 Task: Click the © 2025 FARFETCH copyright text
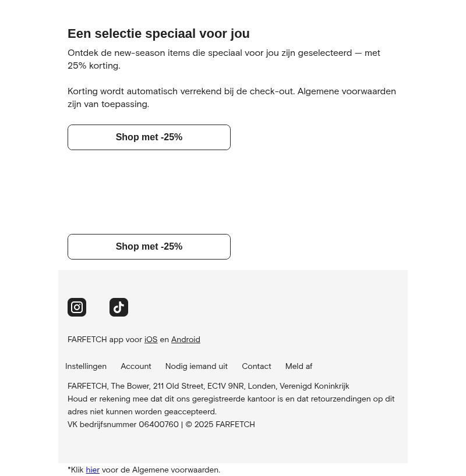pos(220,424)
